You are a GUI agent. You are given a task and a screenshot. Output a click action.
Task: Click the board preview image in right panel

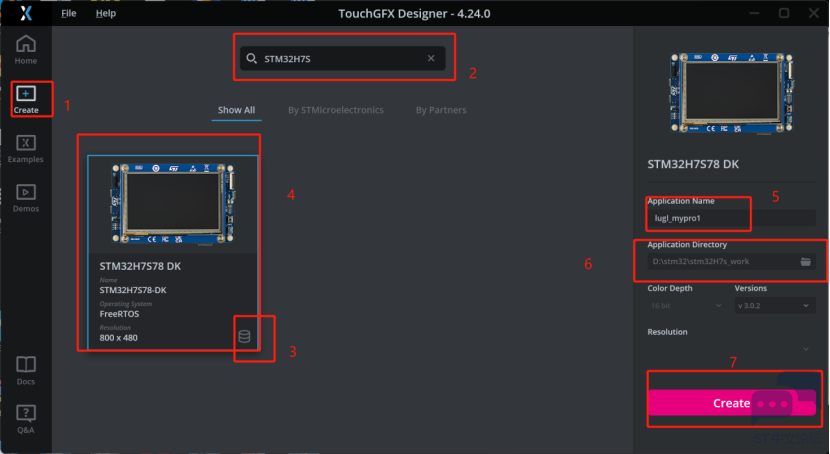tap(732, 93)
